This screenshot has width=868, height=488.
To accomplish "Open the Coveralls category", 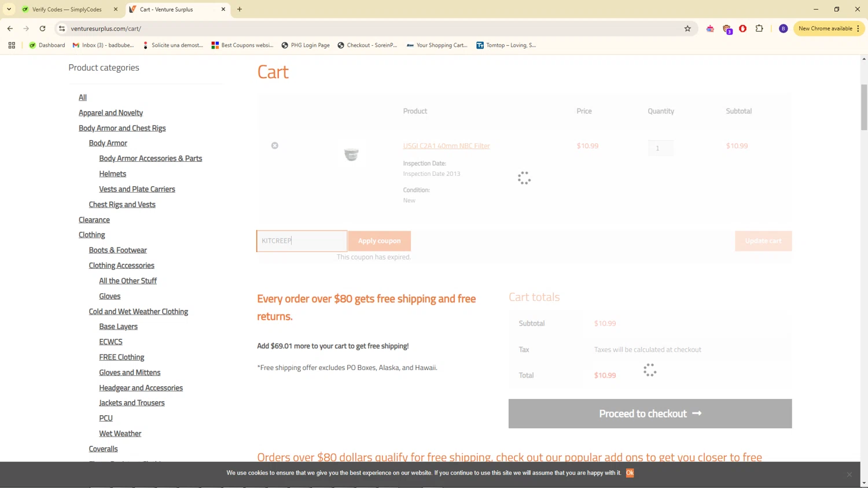I will [103, 449].
